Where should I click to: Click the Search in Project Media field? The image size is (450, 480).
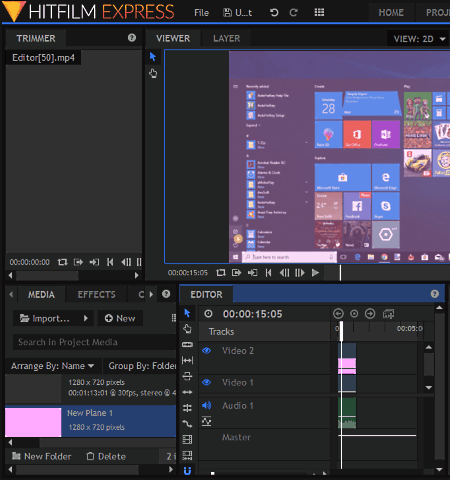click(x=94, y=342)
